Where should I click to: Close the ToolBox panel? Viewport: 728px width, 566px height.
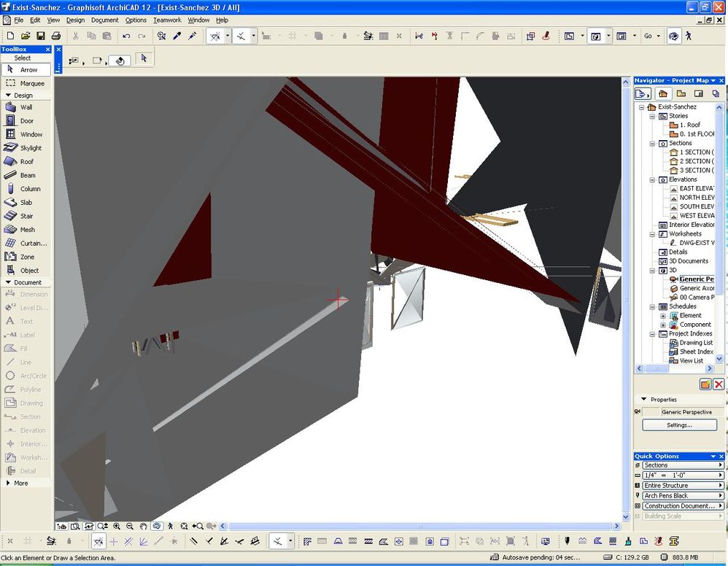point(47,49)
